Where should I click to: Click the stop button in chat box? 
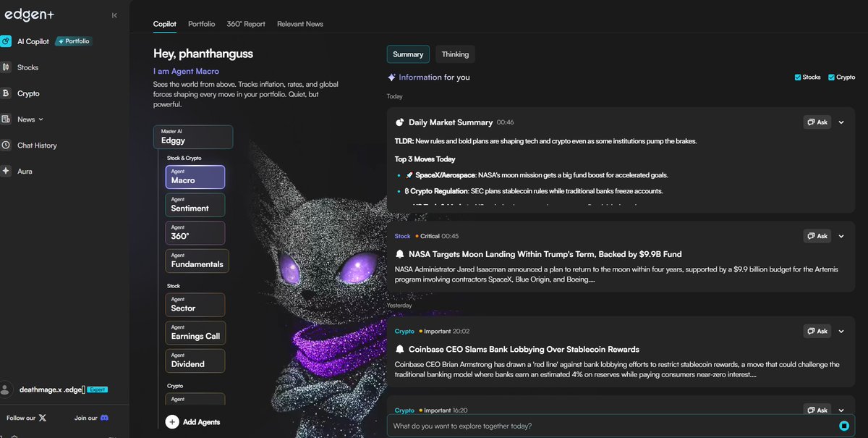(843, 426)
